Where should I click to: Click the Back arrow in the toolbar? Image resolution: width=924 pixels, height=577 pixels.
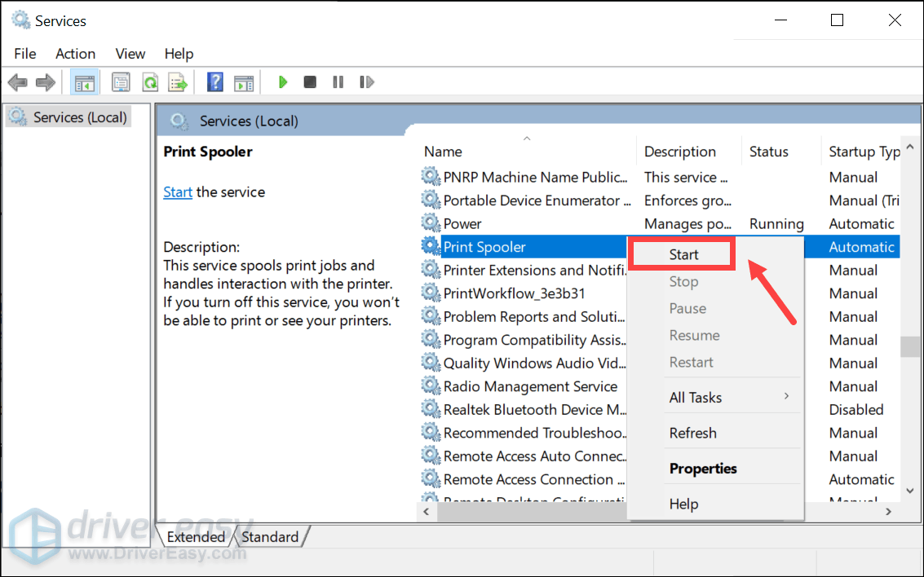point(18,82)
